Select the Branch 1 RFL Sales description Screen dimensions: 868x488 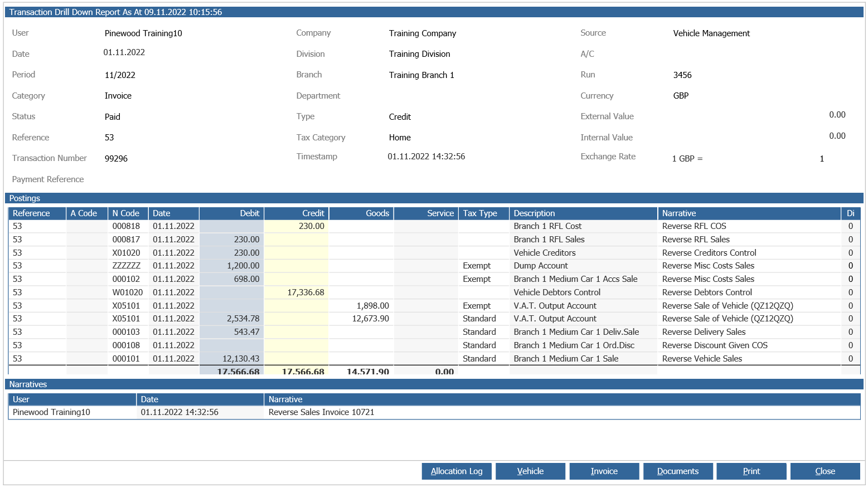point(549,240)
